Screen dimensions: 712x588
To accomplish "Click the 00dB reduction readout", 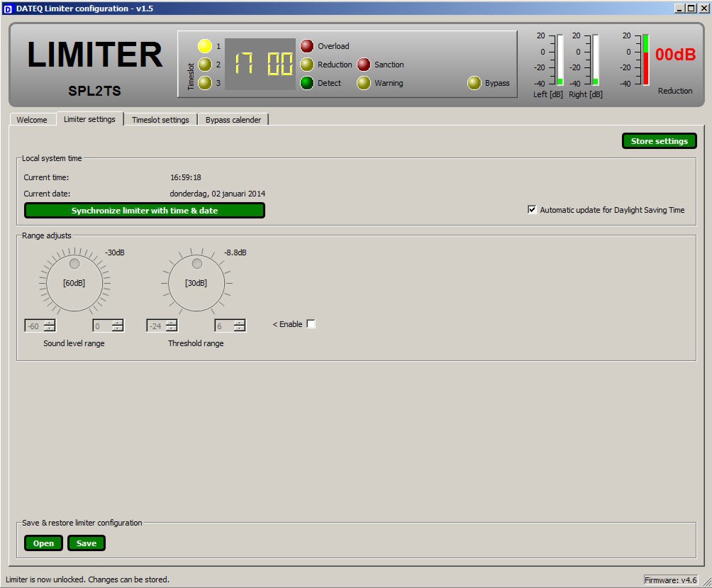I will point(675,55).
